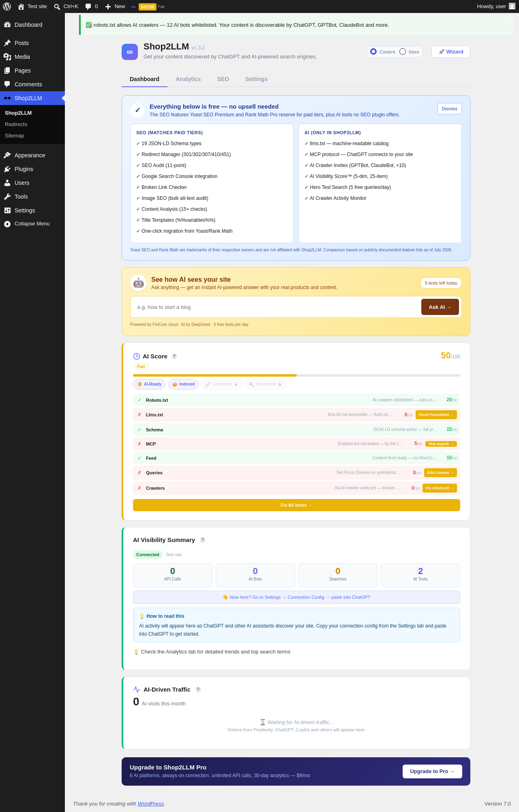519x812 pixels.
Task: Click Test Search in the MCP row
Action: tap(441, 444)
